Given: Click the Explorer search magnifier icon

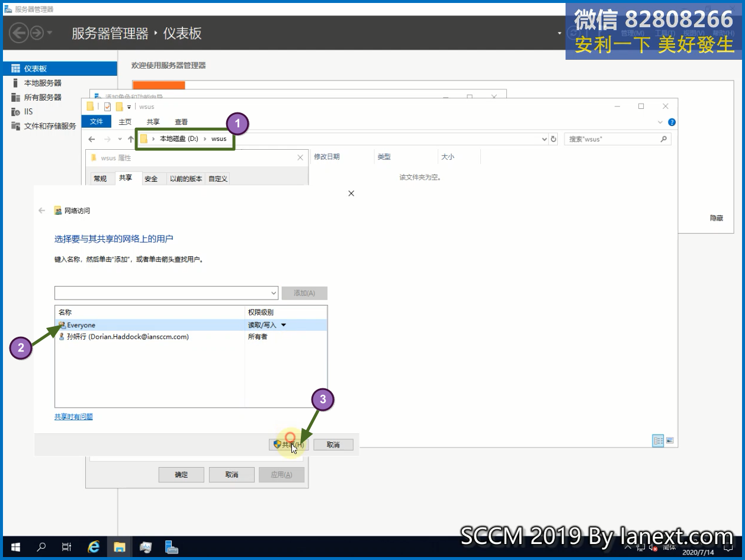Looking at the screenshot, I should (664, 139).
